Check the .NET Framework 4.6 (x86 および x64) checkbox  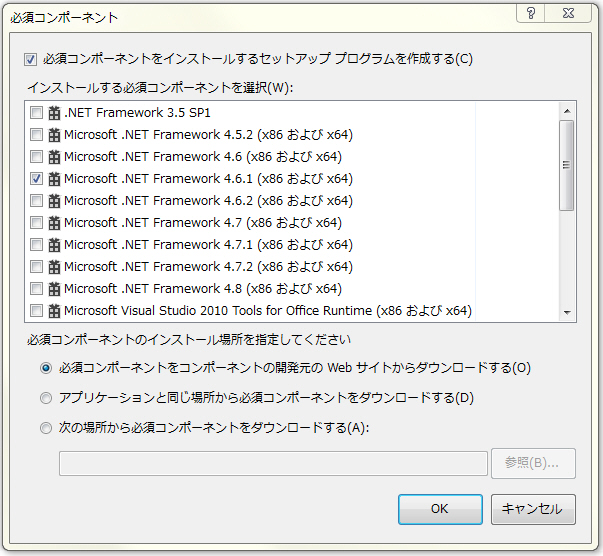37,156
